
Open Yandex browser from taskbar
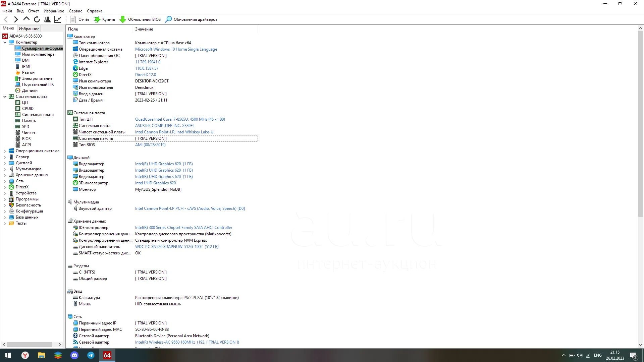click(25, 355)
